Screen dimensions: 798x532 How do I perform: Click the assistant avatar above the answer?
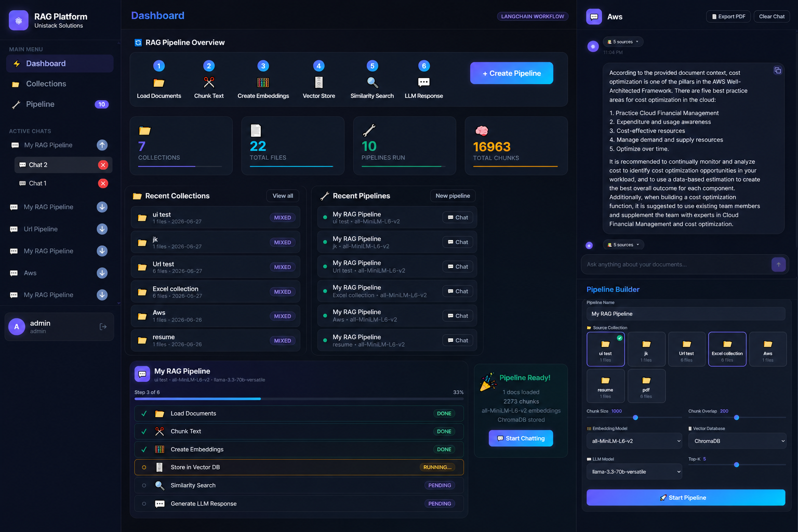tap(593, 46)
